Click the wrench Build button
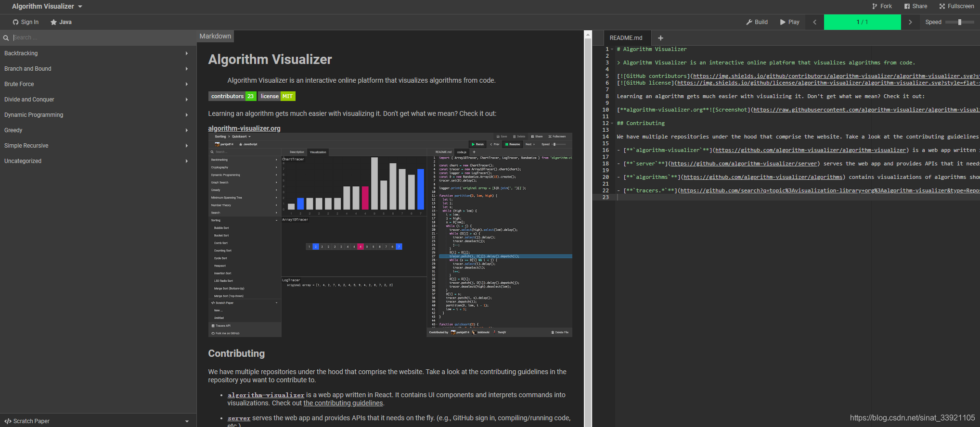The image size is (980, 427). pos(757,22)
